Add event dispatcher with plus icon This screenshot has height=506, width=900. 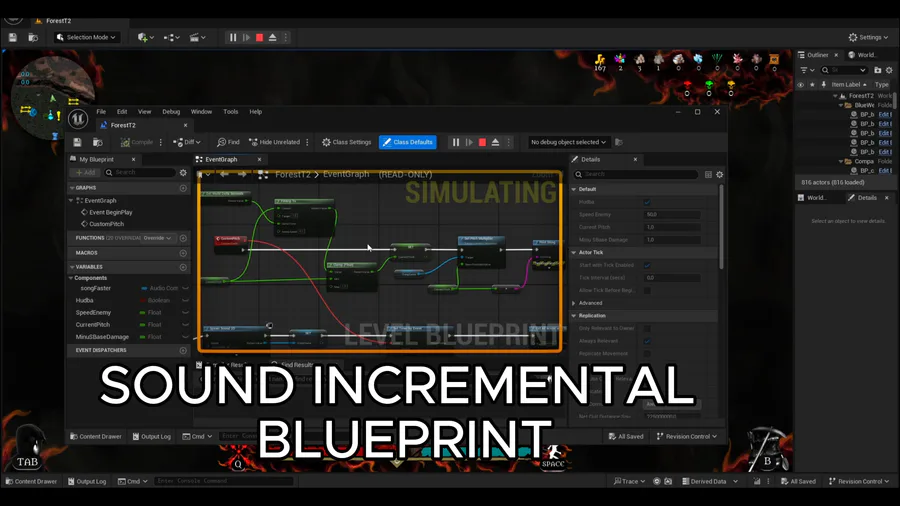point(183,351)
